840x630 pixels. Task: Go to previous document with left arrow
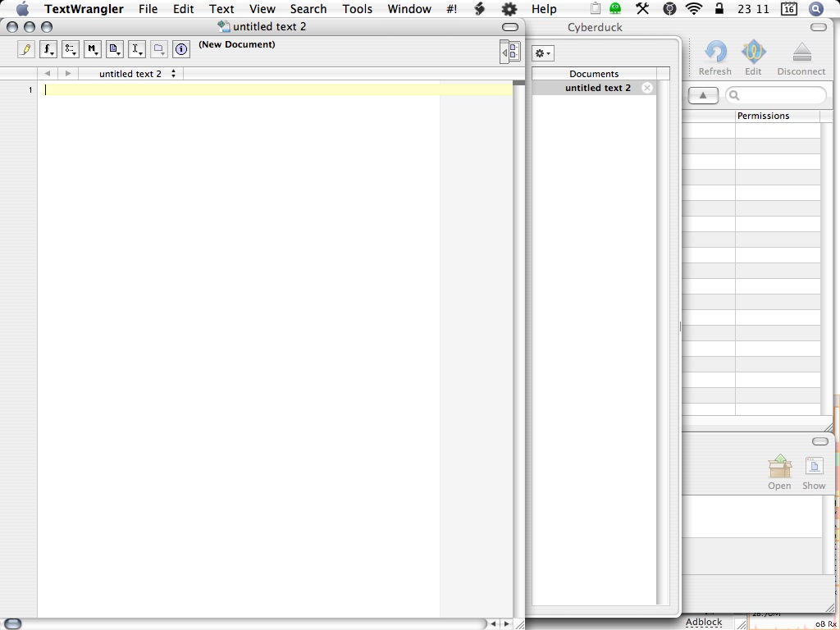47,73
